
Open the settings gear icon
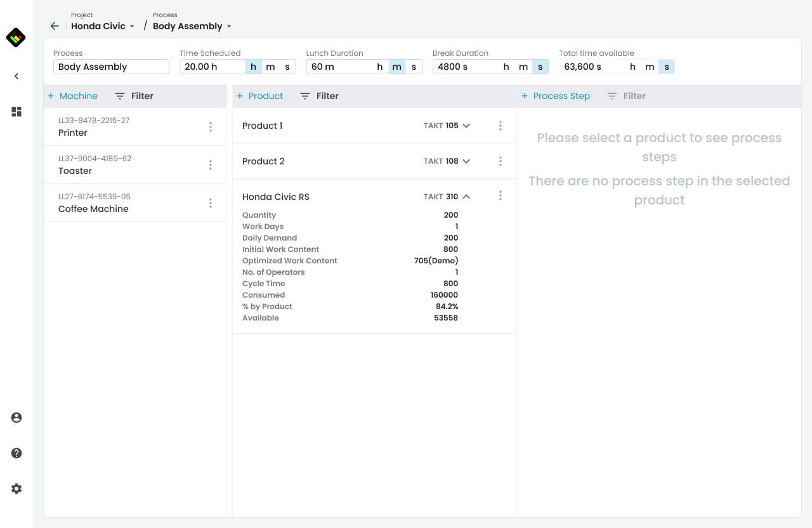(16, 489)
